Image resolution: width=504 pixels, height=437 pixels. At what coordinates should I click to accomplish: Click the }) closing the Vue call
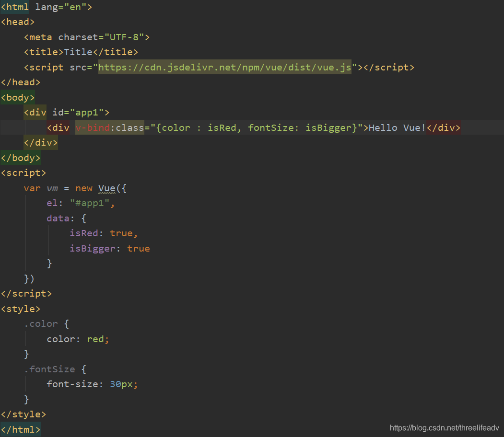29,279
